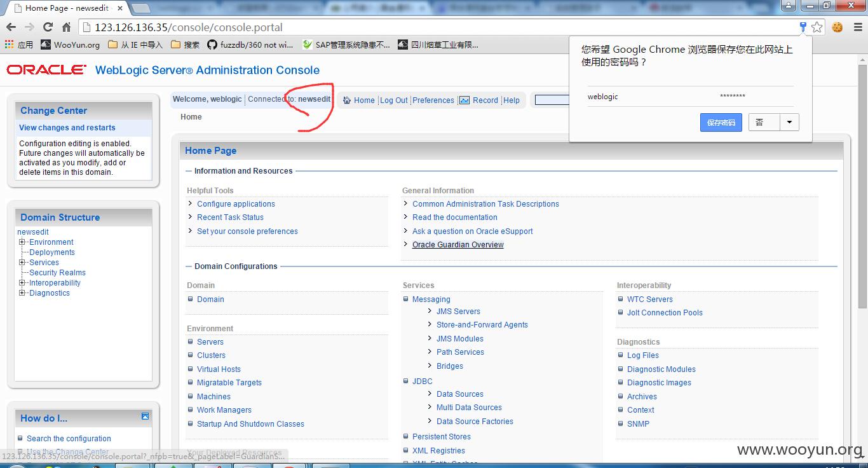Click Record in the toolbar
Screen dimensions: 868x468
[x=485, y=100]
